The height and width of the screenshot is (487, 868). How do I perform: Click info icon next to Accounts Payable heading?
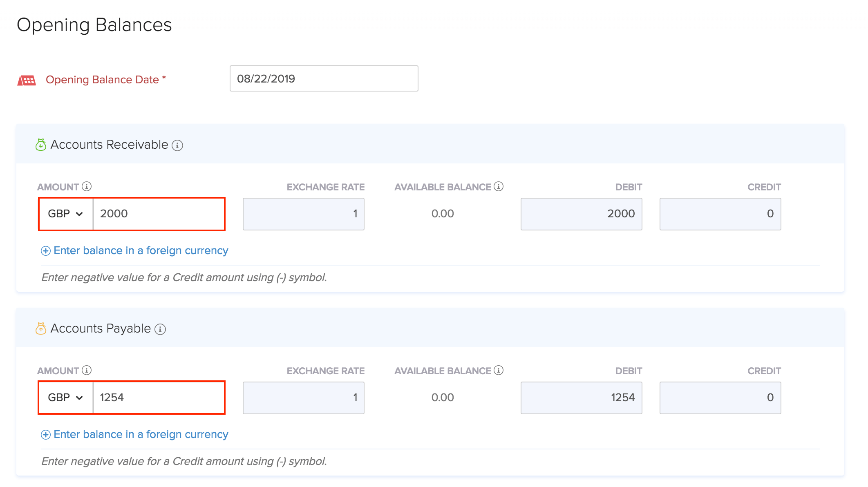(x=160, y=329)
